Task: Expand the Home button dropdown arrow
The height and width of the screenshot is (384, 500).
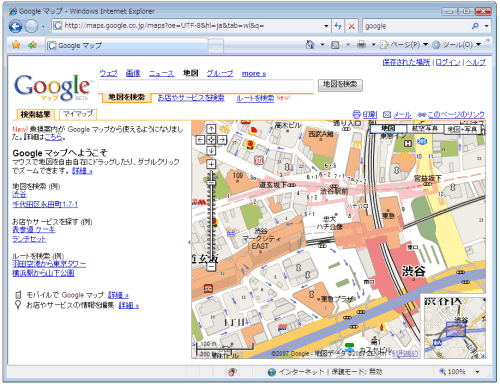Action: [x=322, y=45]
